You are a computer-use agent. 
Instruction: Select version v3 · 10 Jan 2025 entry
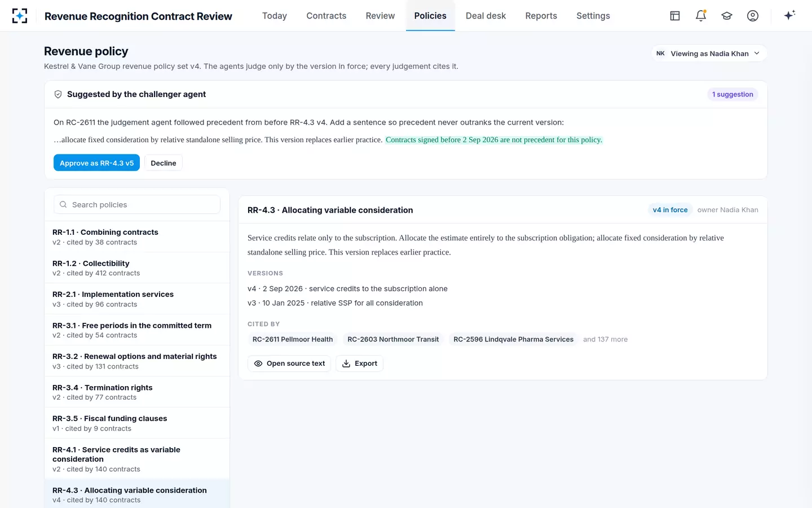point(335,303)
